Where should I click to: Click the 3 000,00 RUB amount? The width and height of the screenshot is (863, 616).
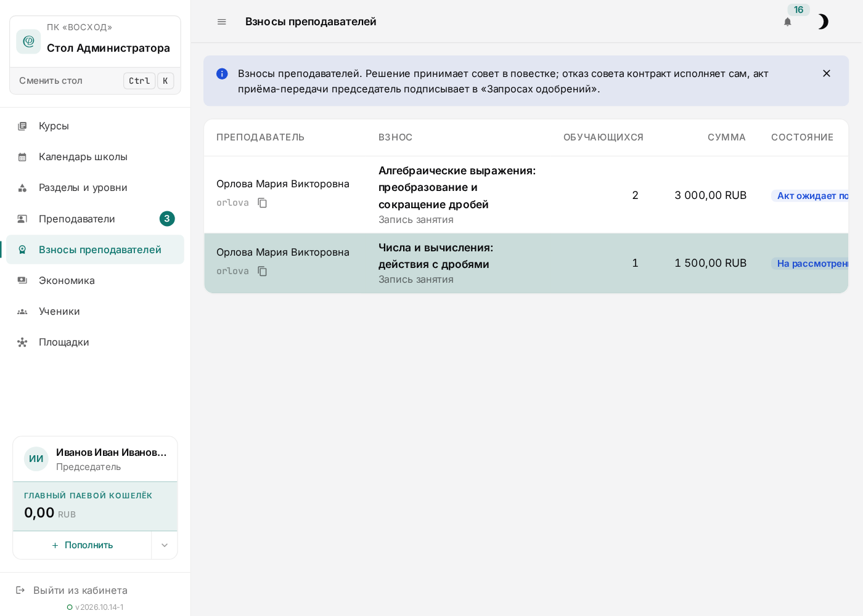pyautogui.click(x=710, y=195)
